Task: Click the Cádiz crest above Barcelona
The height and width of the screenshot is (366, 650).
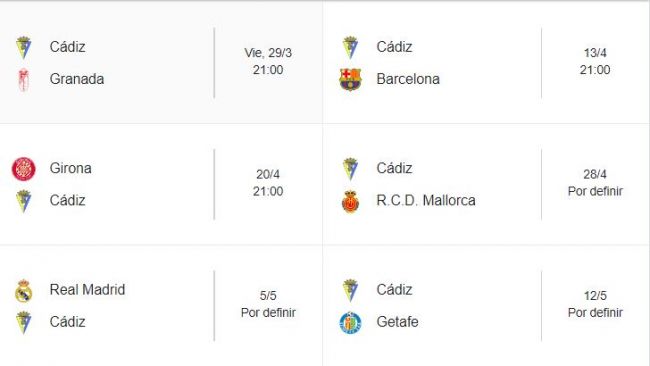Action: (x=350, y=47)
